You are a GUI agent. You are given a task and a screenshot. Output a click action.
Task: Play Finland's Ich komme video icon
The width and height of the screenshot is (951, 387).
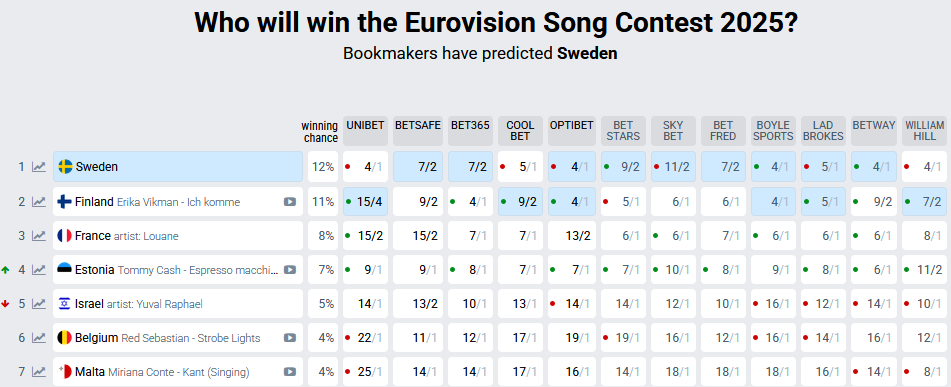(x=290, y=202)
